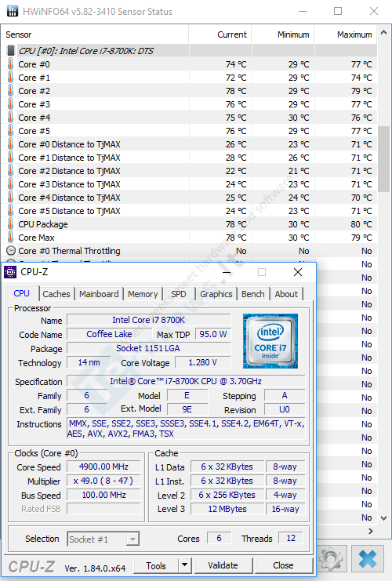Click the scroll up arrow of sensor list

384,33
